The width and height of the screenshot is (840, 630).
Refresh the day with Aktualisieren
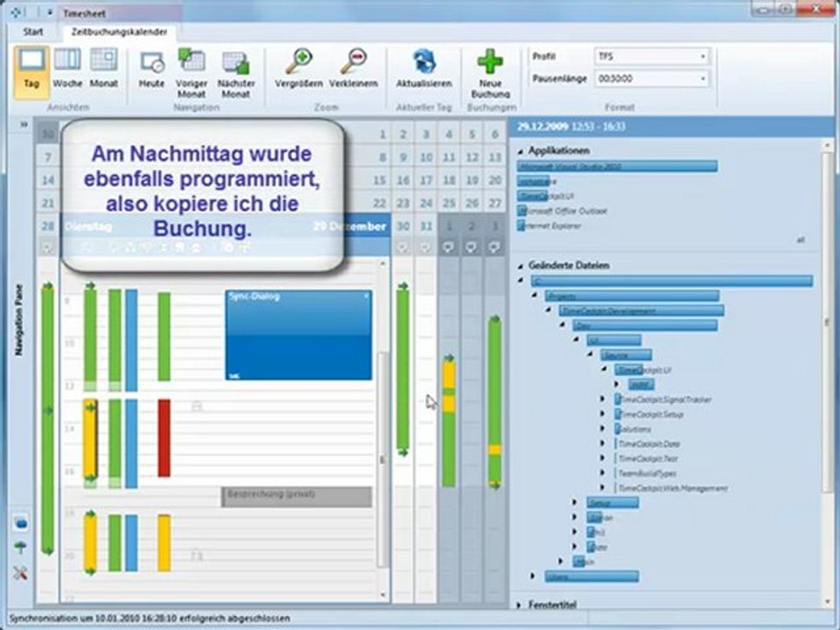tap(423, 68)
